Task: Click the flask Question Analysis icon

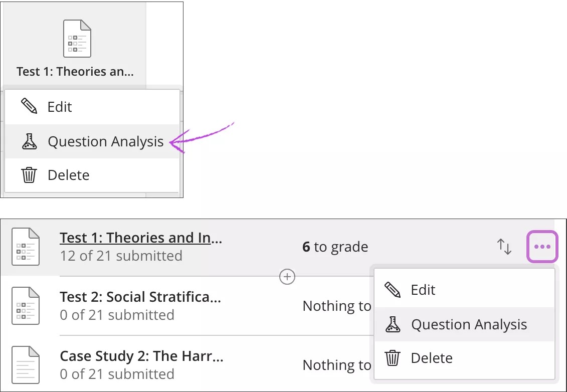Action: [x=29, y=141]
